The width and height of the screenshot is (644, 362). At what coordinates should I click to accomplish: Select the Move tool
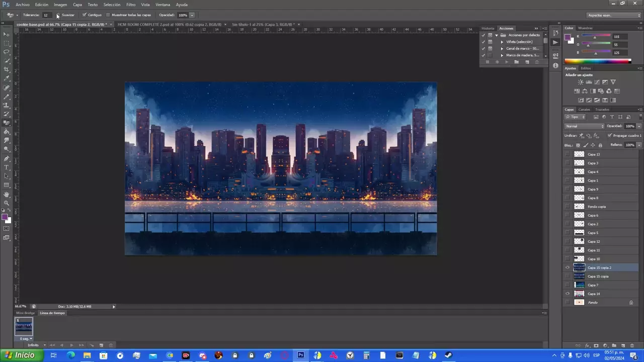coord(7,34)
